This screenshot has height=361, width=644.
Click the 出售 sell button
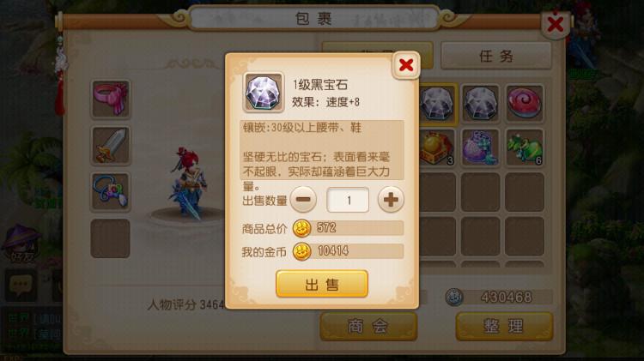coord(322,284)
